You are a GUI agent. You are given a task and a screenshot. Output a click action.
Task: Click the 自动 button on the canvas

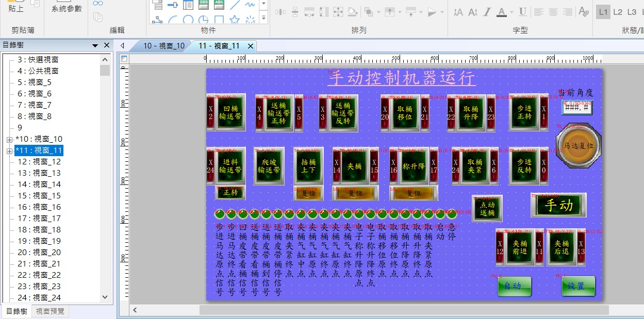point(514,286)
